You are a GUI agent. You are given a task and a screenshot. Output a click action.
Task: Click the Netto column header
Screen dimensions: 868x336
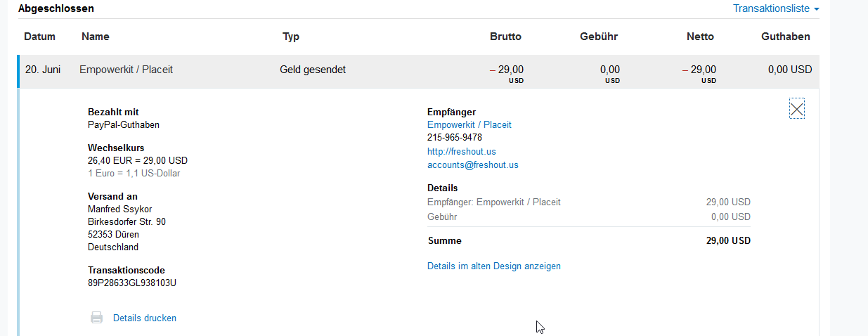700,37
